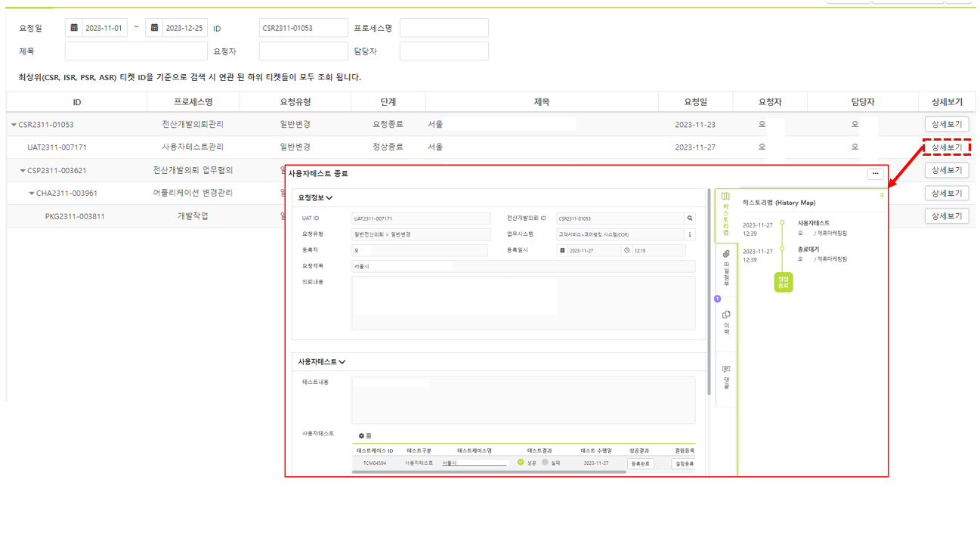The height and width of the screenshot is (539, 980).
Task: Click the 등록완료 button in test table
Action: (x=640, y=463)
